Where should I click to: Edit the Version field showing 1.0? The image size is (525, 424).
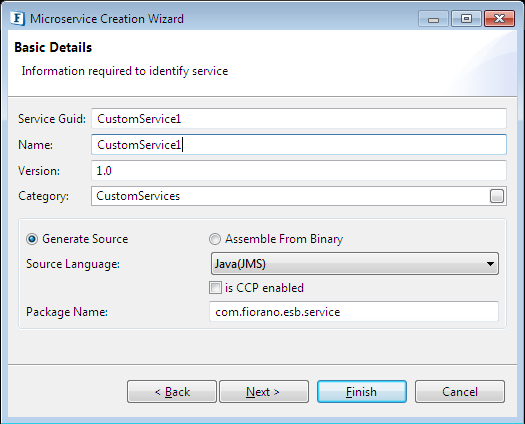(299, 170)
